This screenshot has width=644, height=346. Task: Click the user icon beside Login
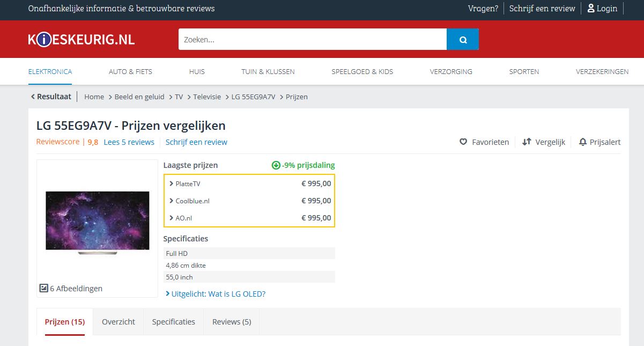coord(591,8)
